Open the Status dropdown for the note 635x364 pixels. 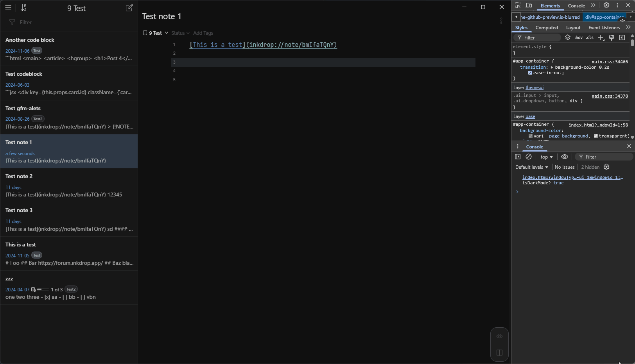click(x=180, y=33)
